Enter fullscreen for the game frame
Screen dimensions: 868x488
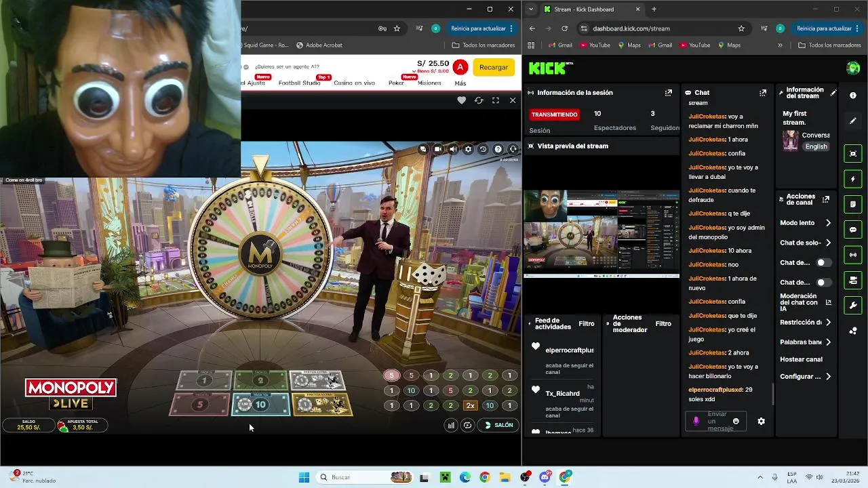(x=496, y=100)
